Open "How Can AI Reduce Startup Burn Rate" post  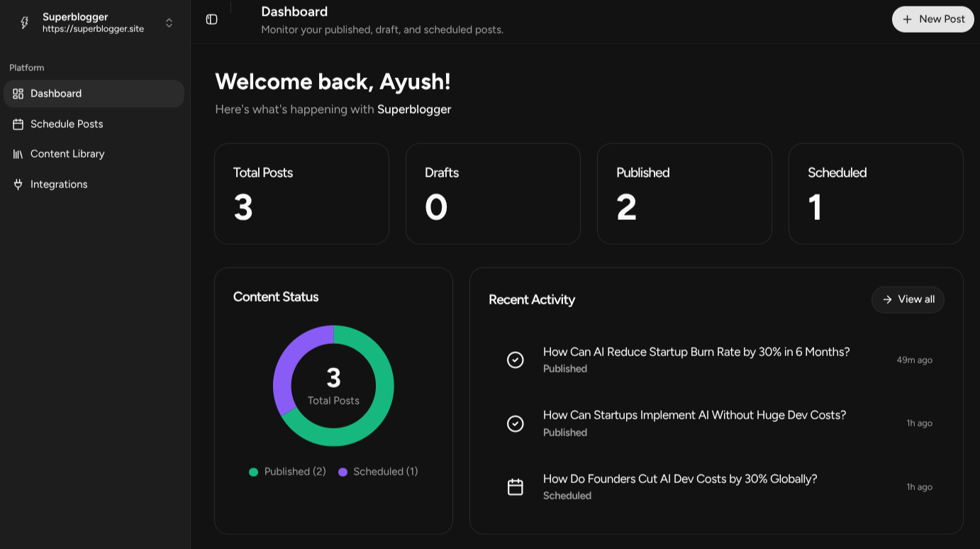(x=696, y=352)
